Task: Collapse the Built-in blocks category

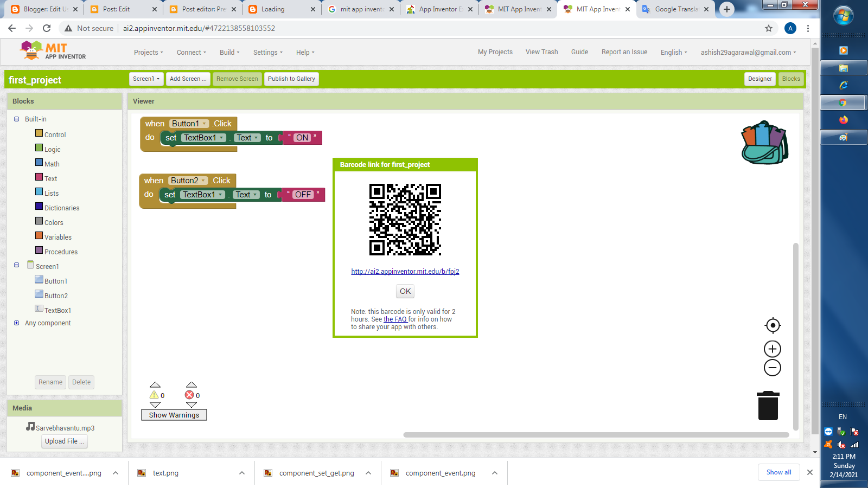Action: tap(16, 119)
